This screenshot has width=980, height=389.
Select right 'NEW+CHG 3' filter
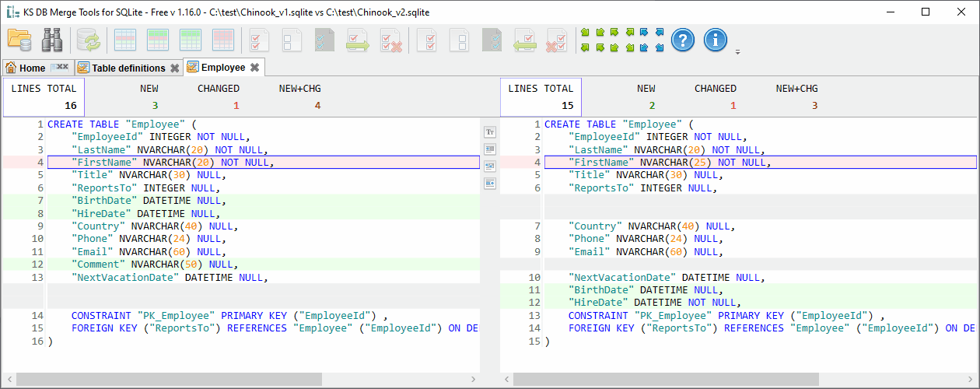(796, 96)
